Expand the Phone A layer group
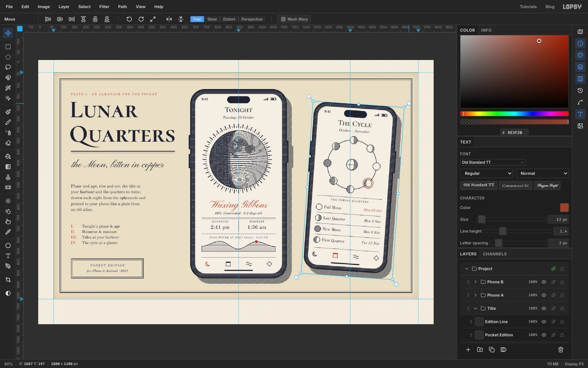 coord(476,295)
